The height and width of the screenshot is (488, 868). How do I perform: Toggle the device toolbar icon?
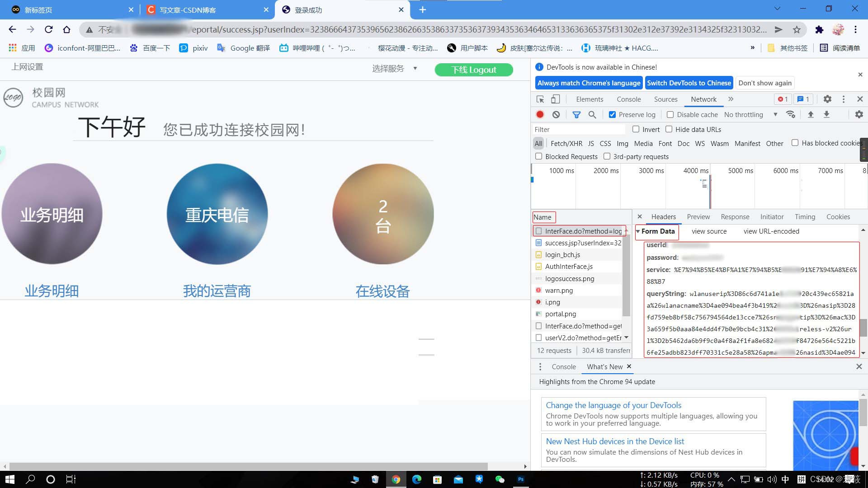tap(556, 99)
